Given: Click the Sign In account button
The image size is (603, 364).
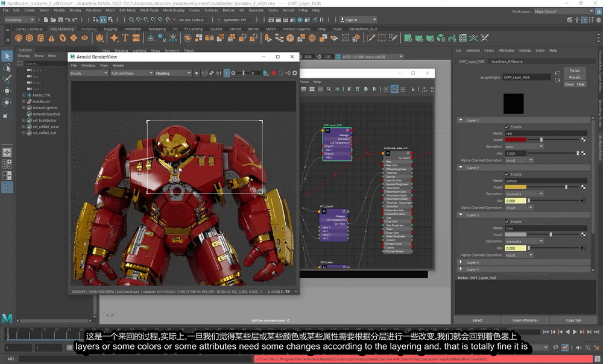Looking at the screenshot, I should point(358,20).
